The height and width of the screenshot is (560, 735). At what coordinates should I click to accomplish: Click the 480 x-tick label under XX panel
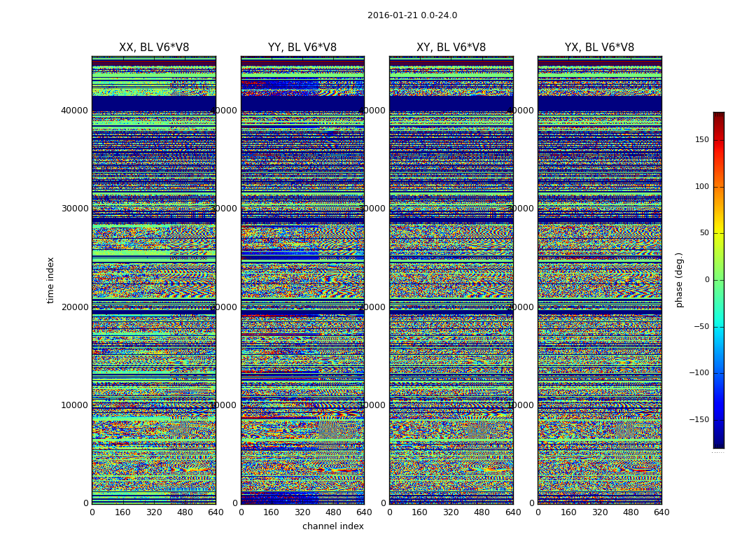tap(185, 512)
